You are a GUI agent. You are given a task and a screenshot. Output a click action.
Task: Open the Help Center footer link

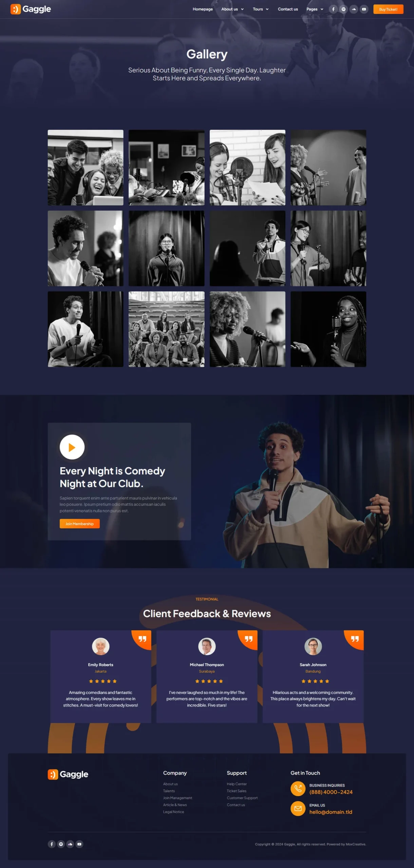237,784
